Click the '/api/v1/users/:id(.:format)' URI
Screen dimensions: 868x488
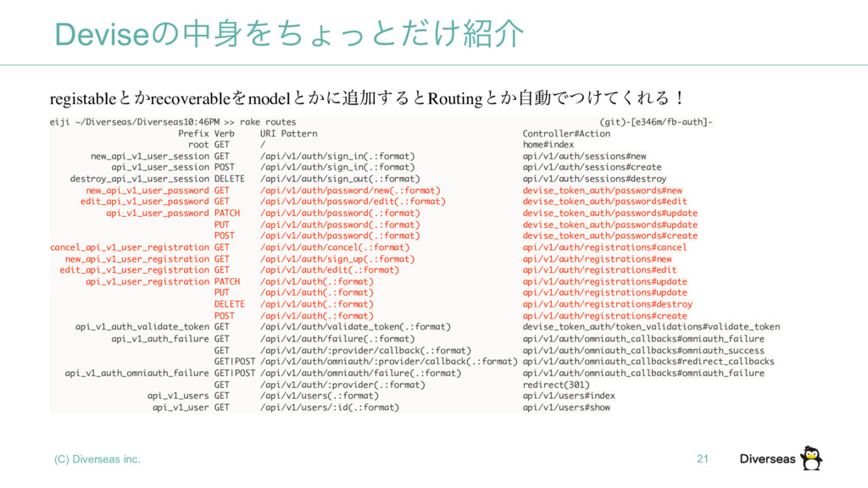tap(330, 408)
